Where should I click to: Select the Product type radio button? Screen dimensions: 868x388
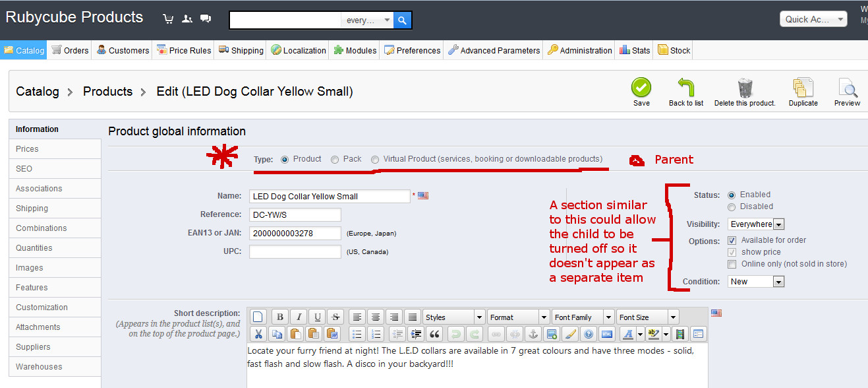click(285, 160)
